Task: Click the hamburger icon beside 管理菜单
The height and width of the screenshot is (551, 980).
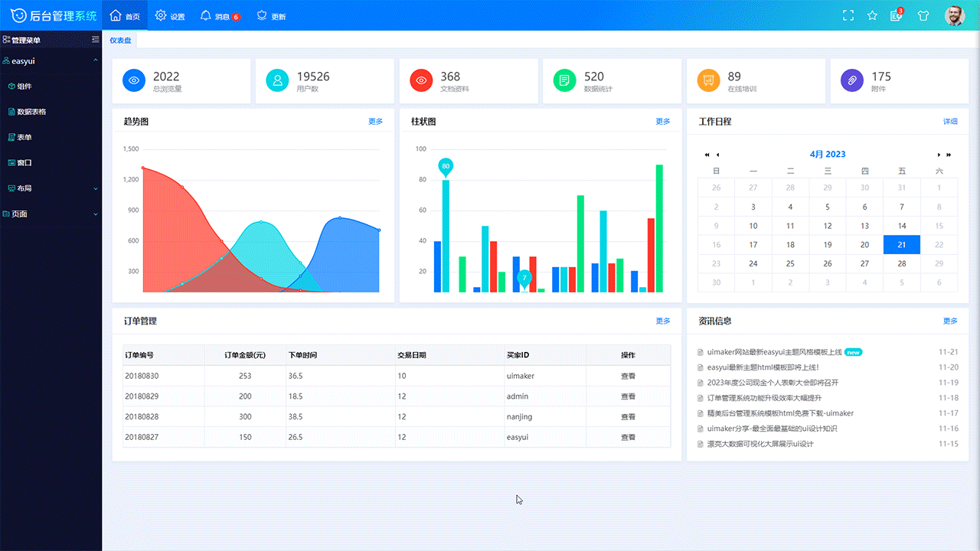Action: 96,39
